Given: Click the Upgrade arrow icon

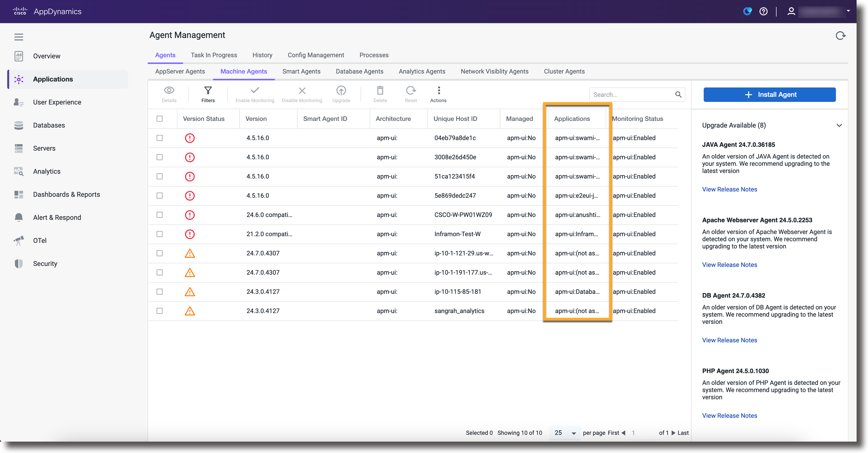Looking at the screenshot, I should coord(341,90).
